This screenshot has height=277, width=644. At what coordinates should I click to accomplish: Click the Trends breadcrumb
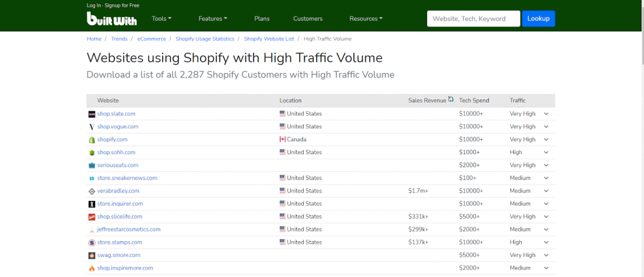pos(119,38)
